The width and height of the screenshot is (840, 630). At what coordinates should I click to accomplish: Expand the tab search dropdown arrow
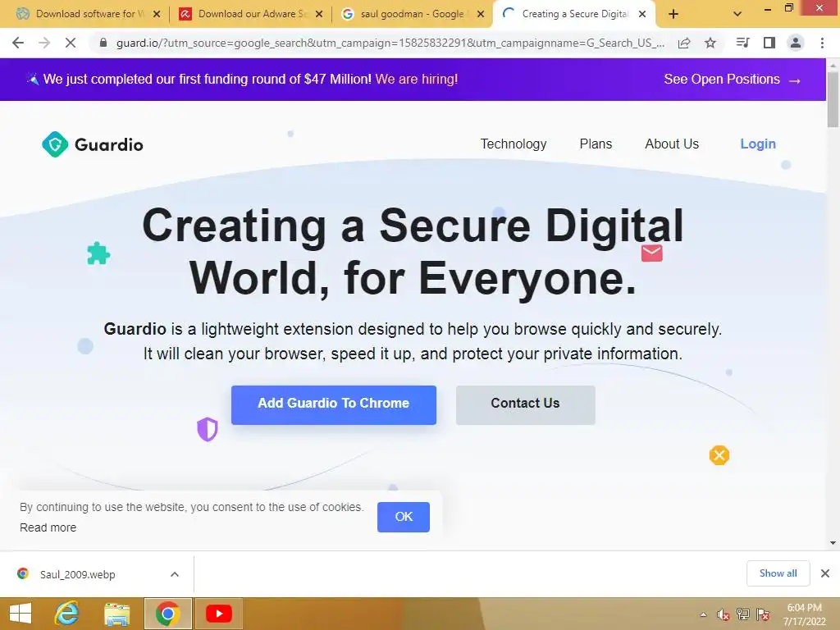737,15
